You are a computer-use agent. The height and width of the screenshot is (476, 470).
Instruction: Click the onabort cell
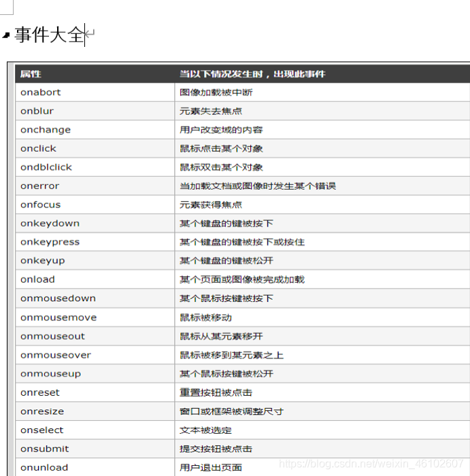pyautogui.click(x=95, y=92)
